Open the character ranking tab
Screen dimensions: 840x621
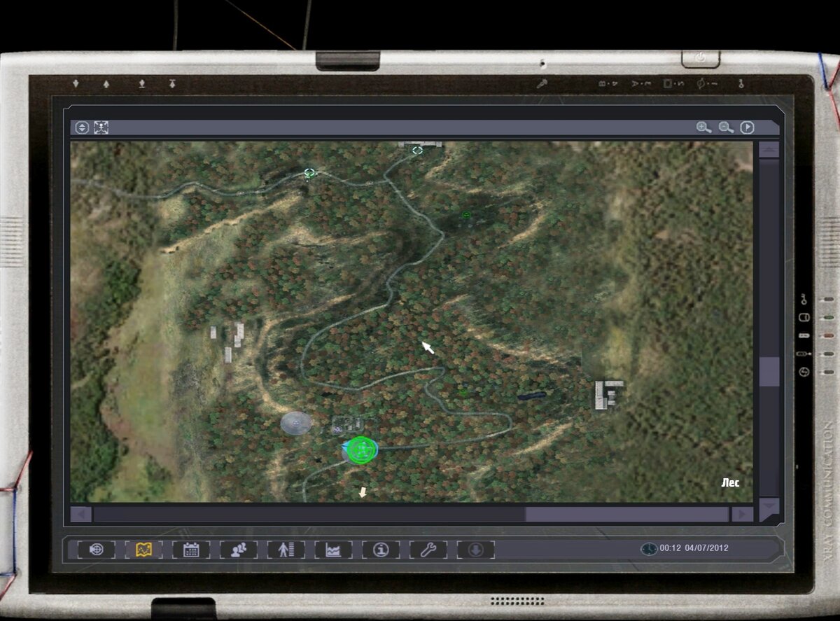[286, 550]
